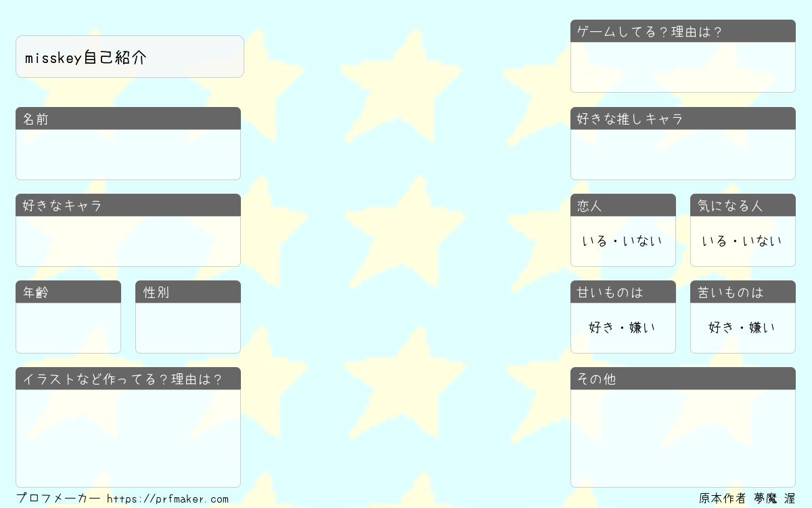Click the 性別 answer box
Image resolution: width=812 pixels, height=508 pixels.
[188, 328]
